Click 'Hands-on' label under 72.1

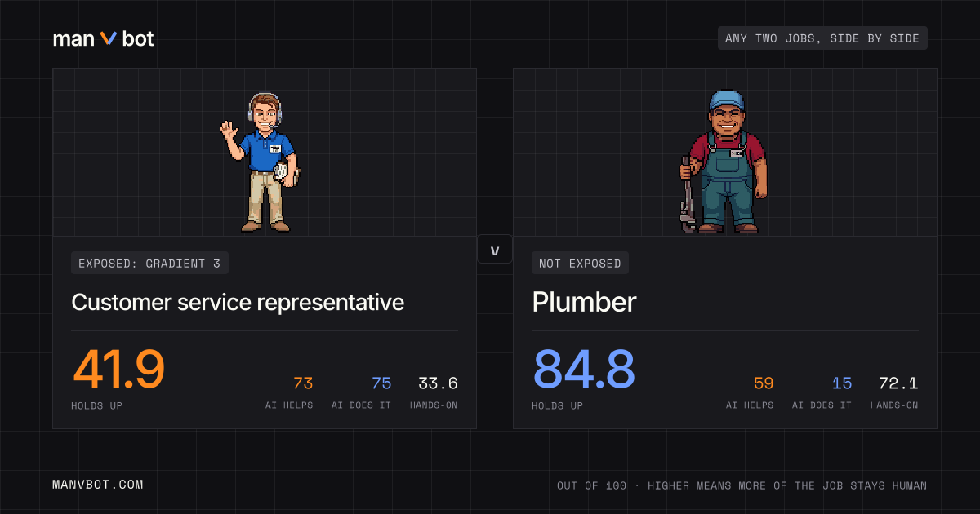(x=894, y=405)
